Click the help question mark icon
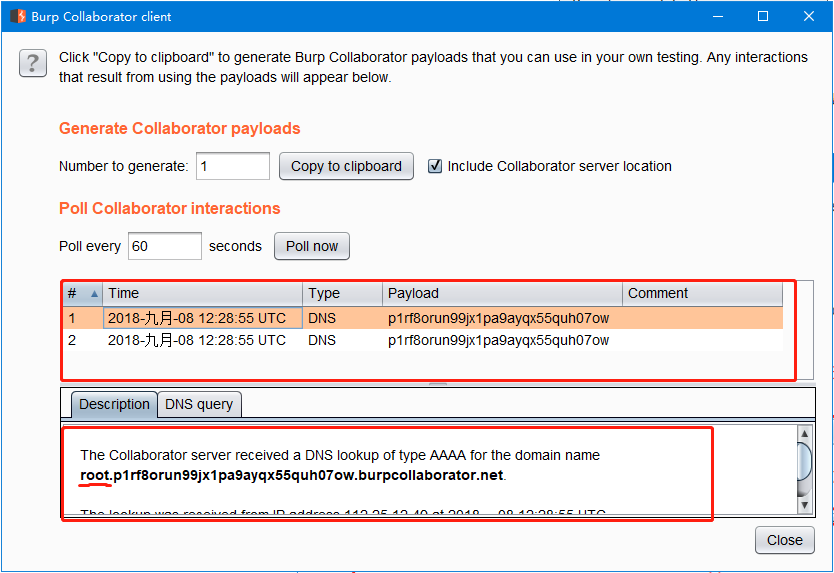The height and width of the screenshot is (573, 834). coord(33,64)
